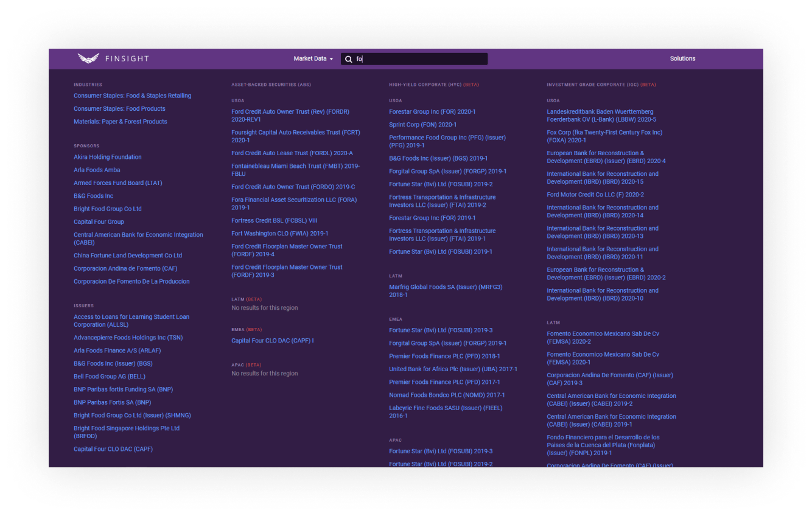The width and height of the screenshot is (812, 516).
Task: Open Performance Food Group Inc (PFG) 2019-1
Action: [447, 141]
